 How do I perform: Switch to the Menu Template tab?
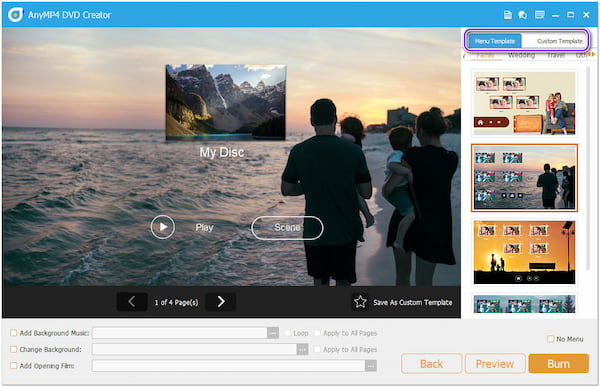click(x=495, y=41)
